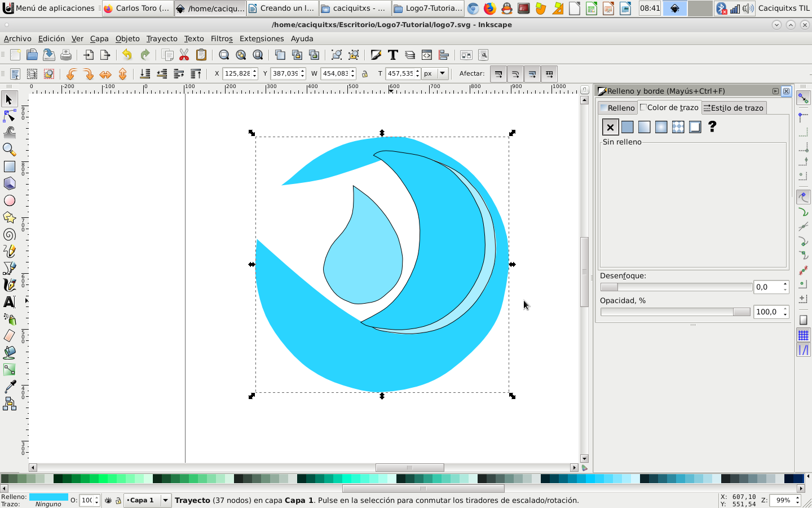Select the Text tool in toolbox

[x=10, y=302]
